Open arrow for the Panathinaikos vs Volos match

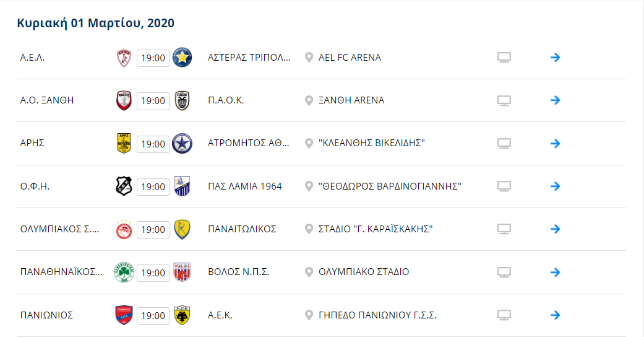click(555, 272)
